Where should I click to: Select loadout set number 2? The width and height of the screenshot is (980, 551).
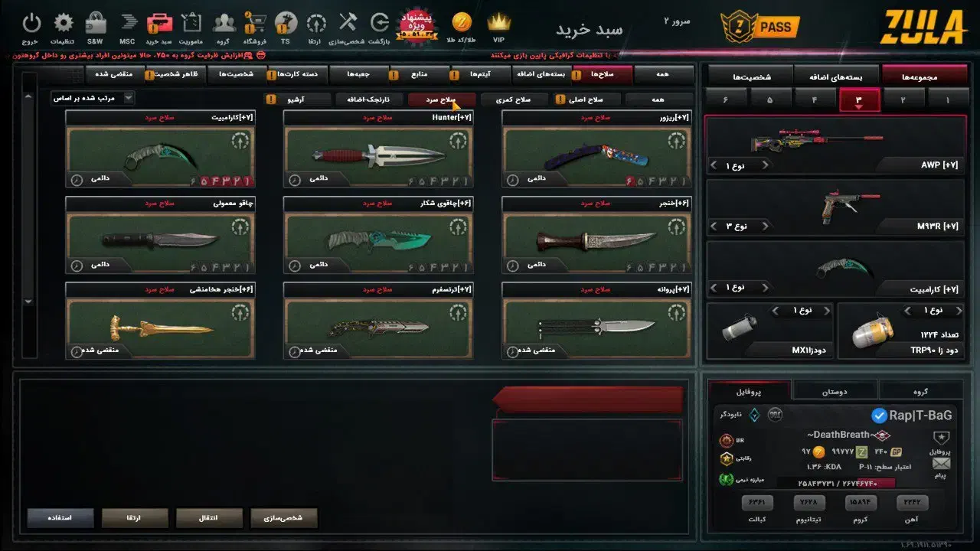903,99
